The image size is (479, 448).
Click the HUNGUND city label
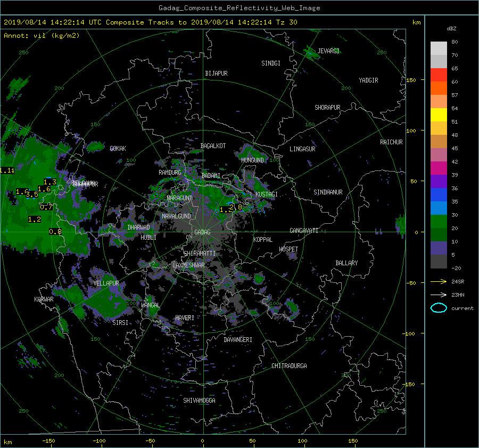(x=252, y=160)
